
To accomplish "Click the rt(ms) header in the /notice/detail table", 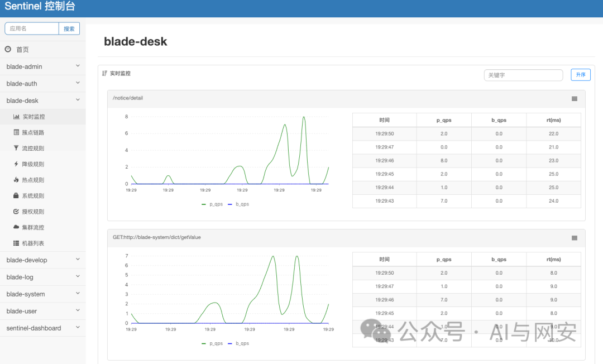I will [553, 120].
